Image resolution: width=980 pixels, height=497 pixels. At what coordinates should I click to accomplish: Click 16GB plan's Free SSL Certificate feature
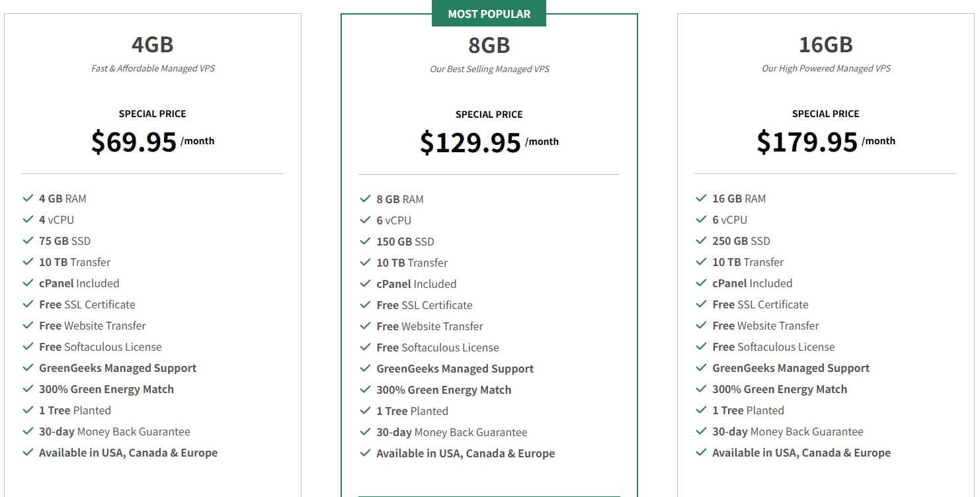pyautogui.click(x=760, y=304)
